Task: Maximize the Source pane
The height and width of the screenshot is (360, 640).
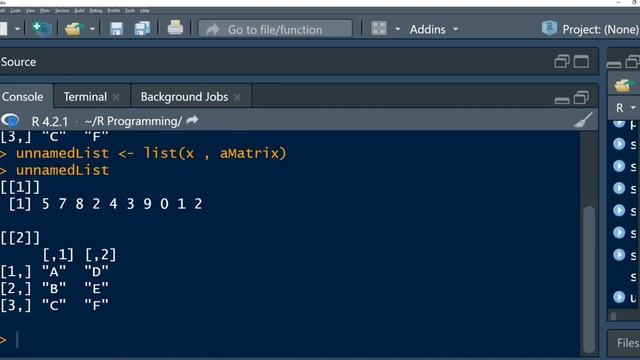Action: pos(581,62)
